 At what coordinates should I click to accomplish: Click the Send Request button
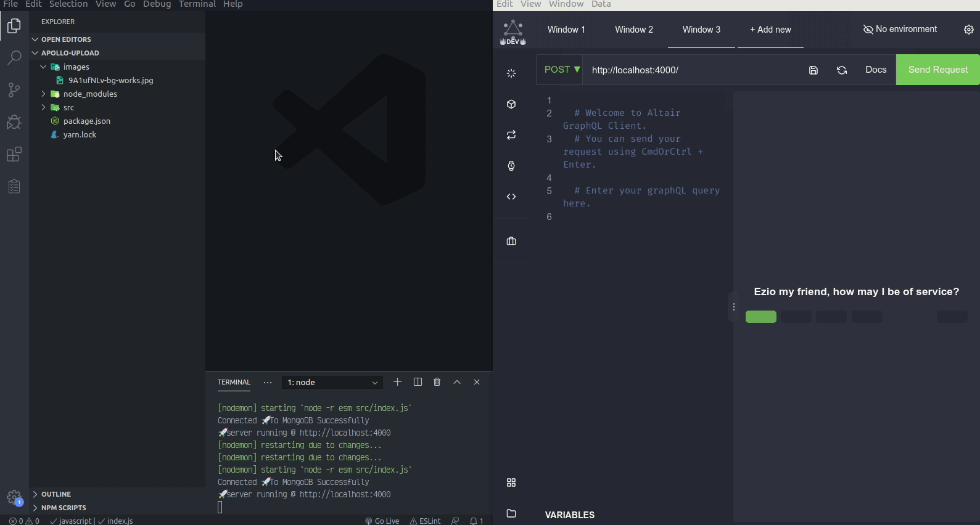(937, 70)
